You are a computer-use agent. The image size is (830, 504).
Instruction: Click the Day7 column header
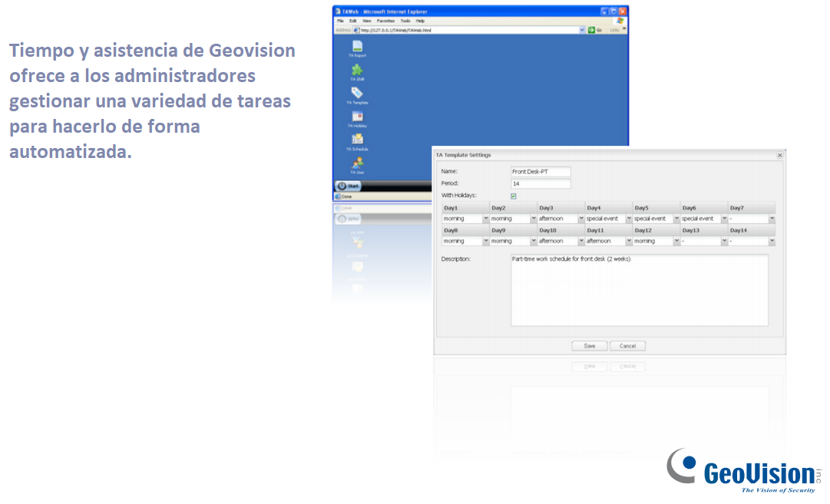(x=752, y=208)
